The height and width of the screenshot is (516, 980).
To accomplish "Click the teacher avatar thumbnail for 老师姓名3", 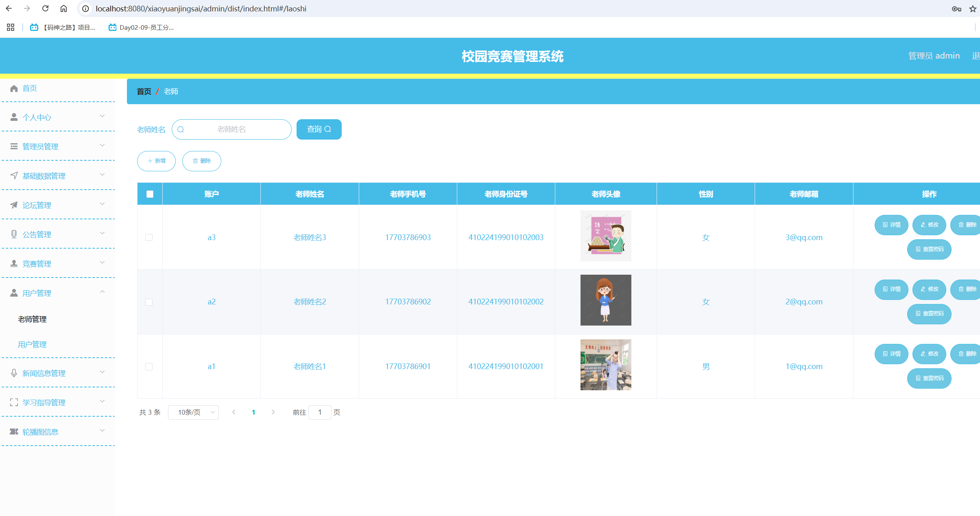I will [x=606, y=236].
